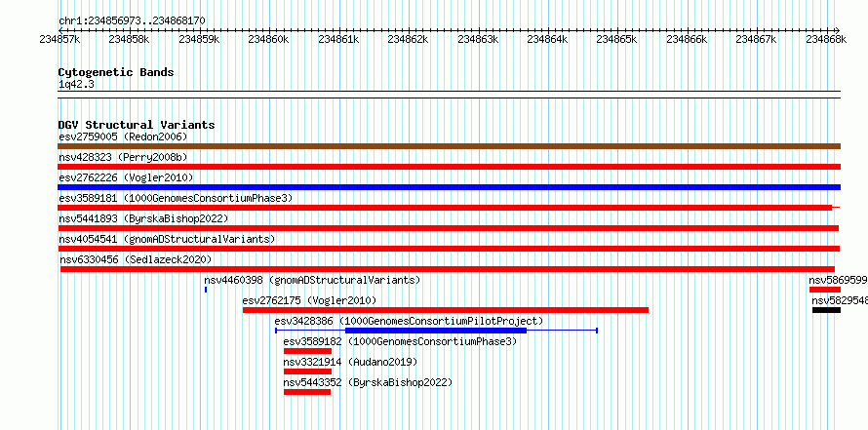868x430 pixels.
Task: Click the red nsv428323 variant bar
Action: [449, 167]
